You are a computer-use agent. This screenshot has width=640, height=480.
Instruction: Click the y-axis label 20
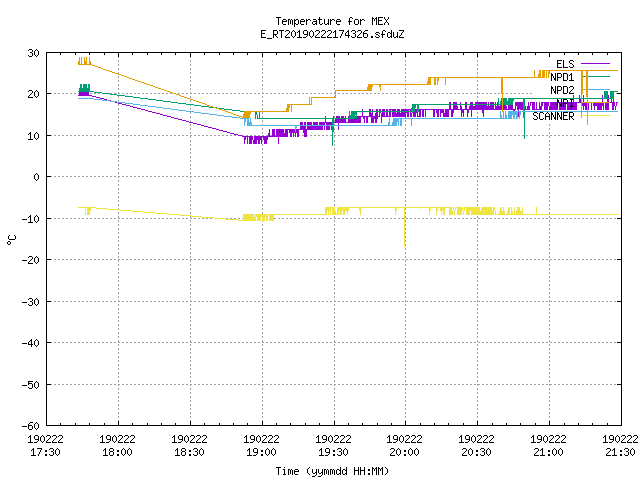pyautogui.click(x=33, y=94)
